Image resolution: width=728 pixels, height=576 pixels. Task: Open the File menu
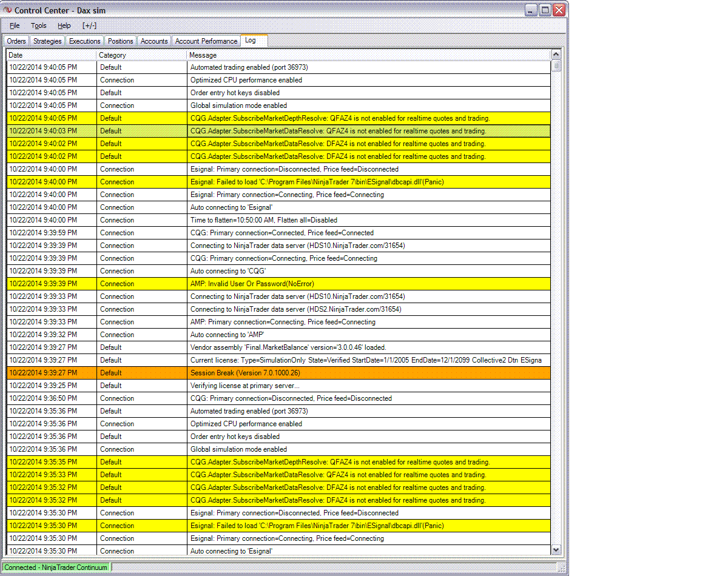15,25
